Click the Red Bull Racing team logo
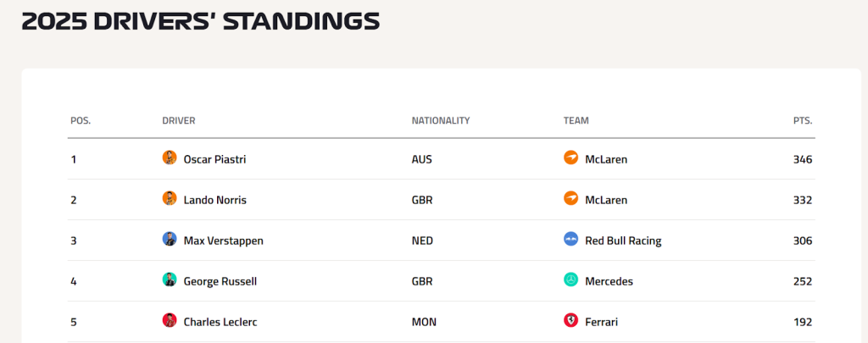The height and width of the screenshot is (343, 868). pyautogui.click(x=571, y=240)
